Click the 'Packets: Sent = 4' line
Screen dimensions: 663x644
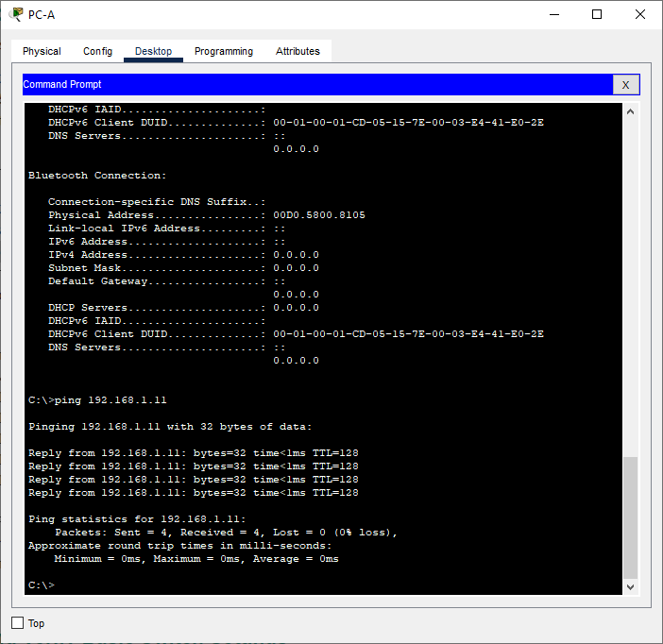click(227, 533)
